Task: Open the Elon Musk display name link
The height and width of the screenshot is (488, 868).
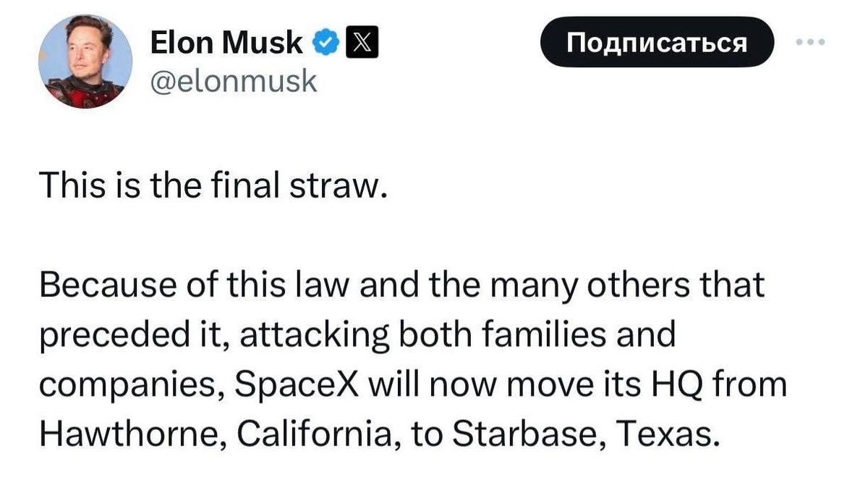Action: [227, 44]
